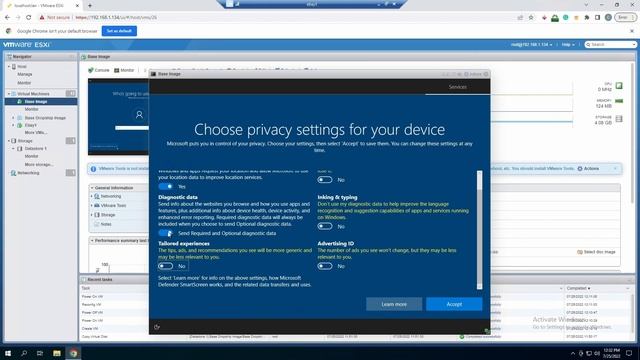Collapse the Host tree node
Image resolution: width=640 pixels, height=360 pixels.
(x=9, y=67)
